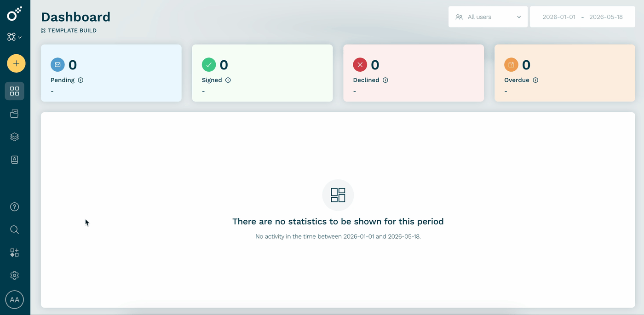Select the Overdue summary card label

(517, 80)
